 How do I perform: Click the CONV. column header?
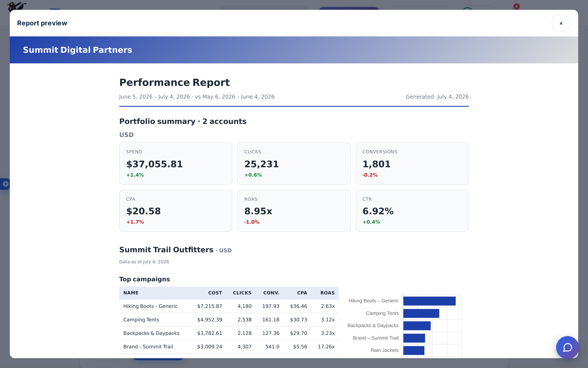coord(271,293)
